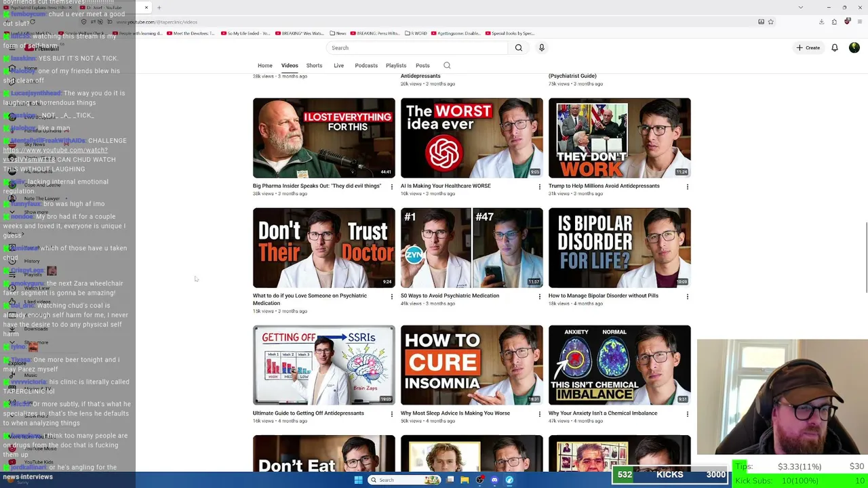Open the account avatar menu
The image size is (868, 488).
coord(854,47)
